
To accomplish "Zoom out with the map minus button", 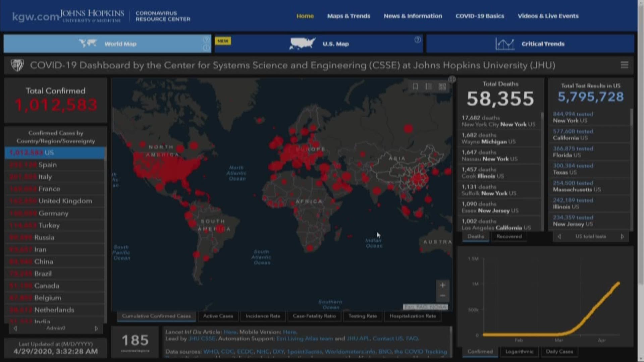I will pyautogui.click(x=443, y=296).
